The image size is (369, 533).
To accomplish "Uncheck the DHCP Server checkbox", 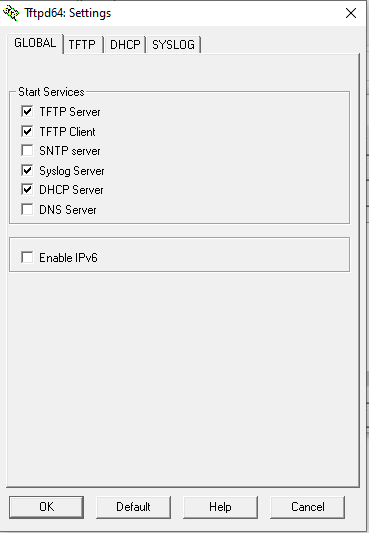I will [x=27, y=189].
